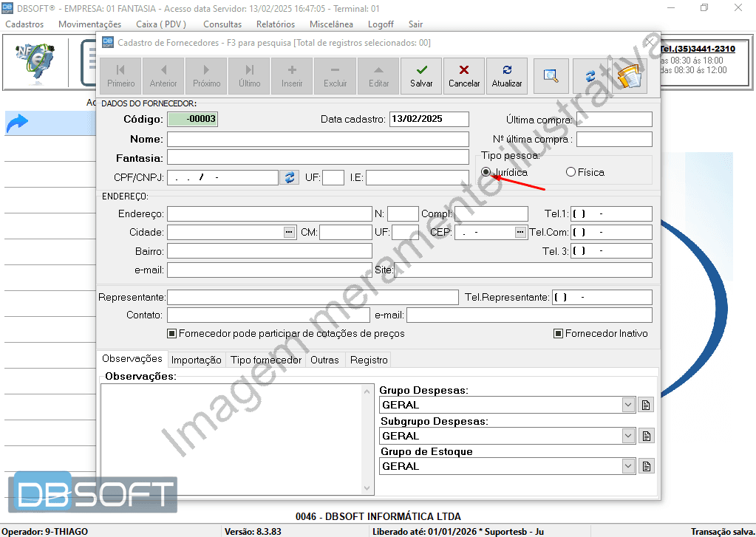The image size is (756, 537).
Task: Click the Salvar checkmark toolbar button
Action: pos(421,76)
